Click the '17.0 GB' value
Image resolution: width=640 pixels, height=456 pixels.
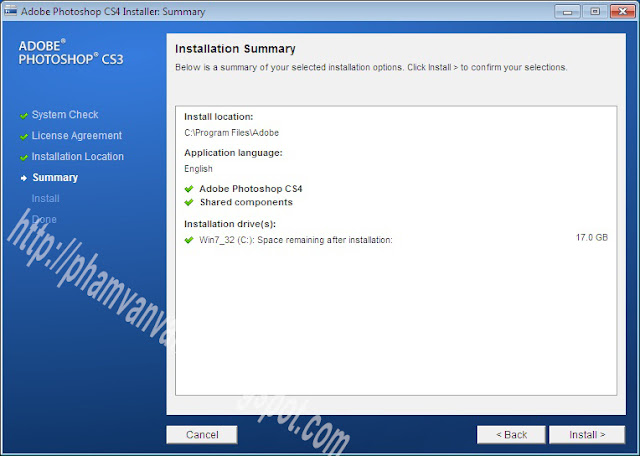592,237
